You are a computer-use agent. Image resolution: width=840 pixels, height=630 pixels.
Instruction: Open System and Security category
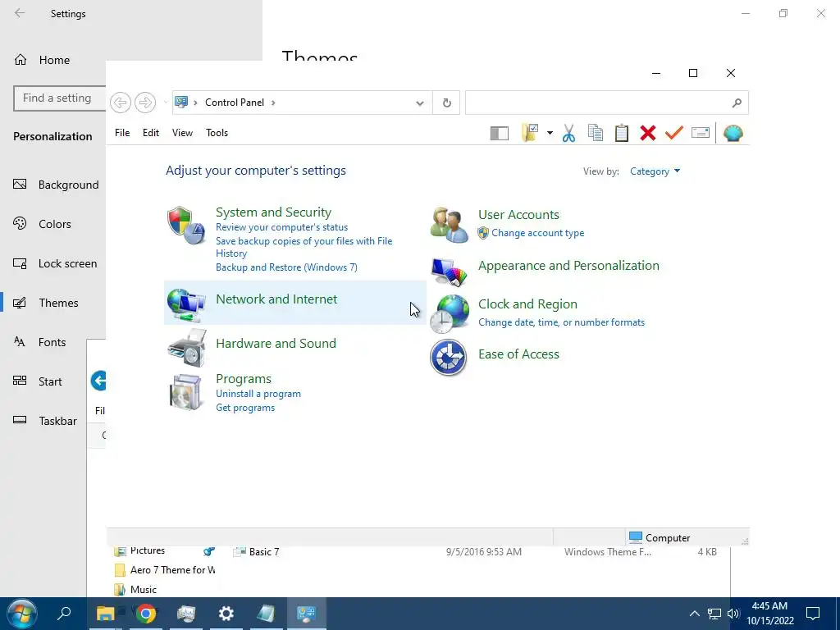pos(273,212)
